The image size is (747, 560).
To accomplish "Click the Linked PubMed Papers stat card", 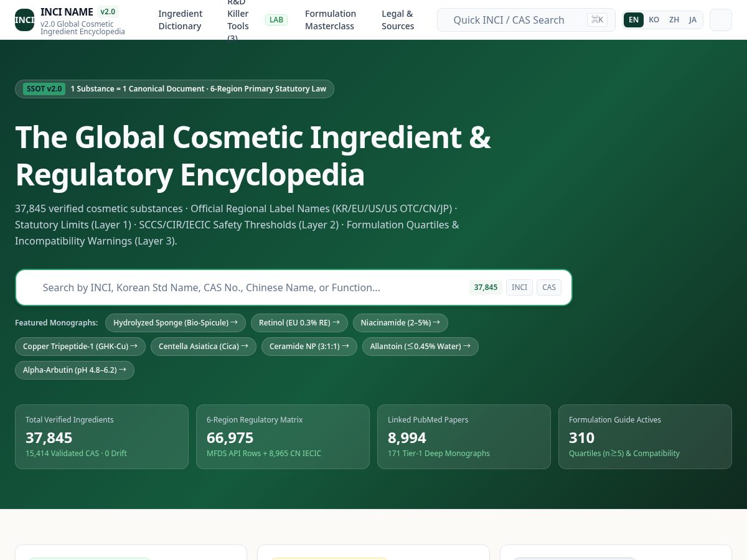I will coord(464,437).
